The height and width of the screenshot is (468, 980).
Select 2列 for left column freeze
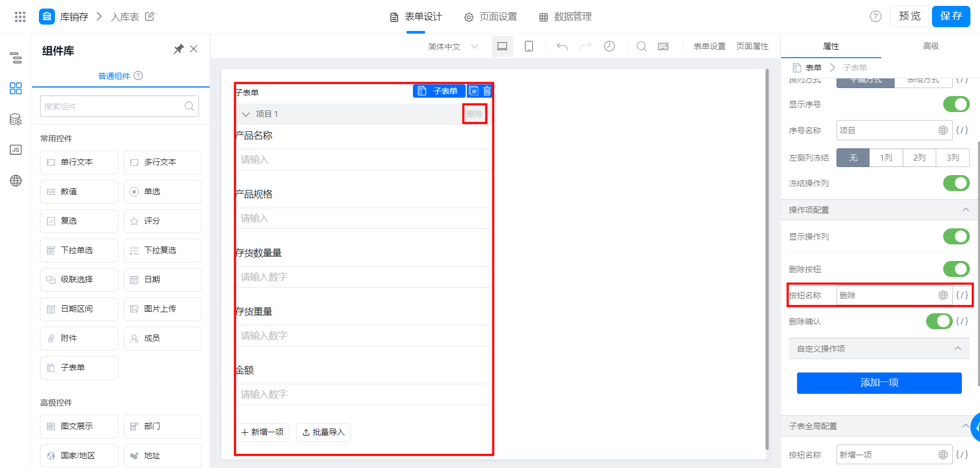pyautogui.click(x=919, y=158)
